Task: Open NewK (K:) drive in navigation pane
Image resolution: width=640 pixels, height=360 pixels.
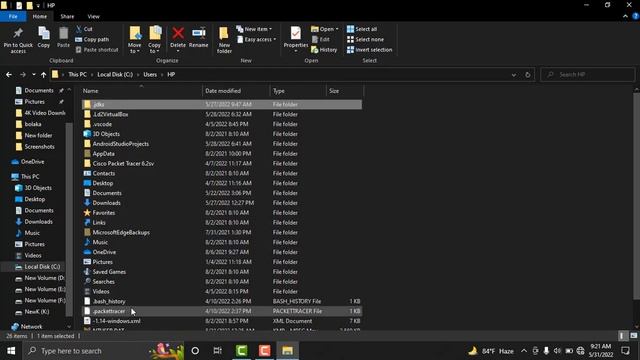Action: click(37, 311)
